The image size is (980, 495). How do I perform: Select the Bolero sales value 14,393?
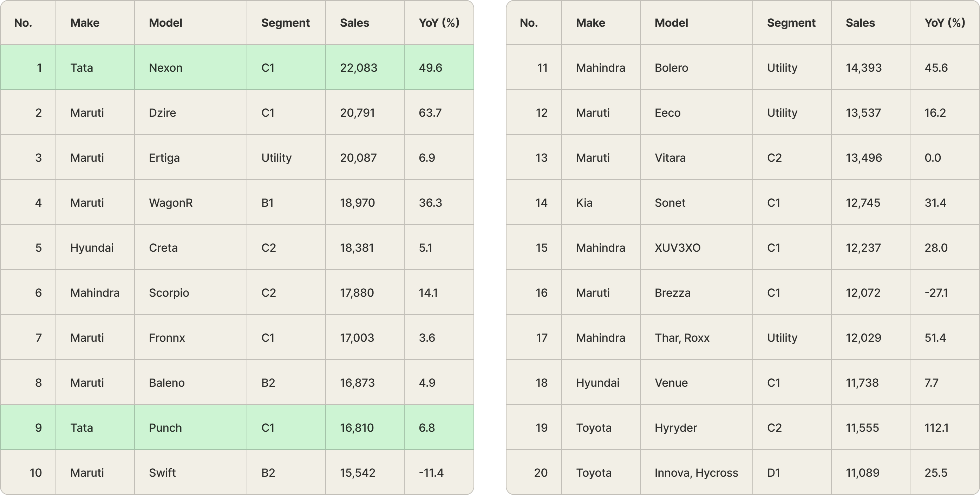click(x=863, y=68)
